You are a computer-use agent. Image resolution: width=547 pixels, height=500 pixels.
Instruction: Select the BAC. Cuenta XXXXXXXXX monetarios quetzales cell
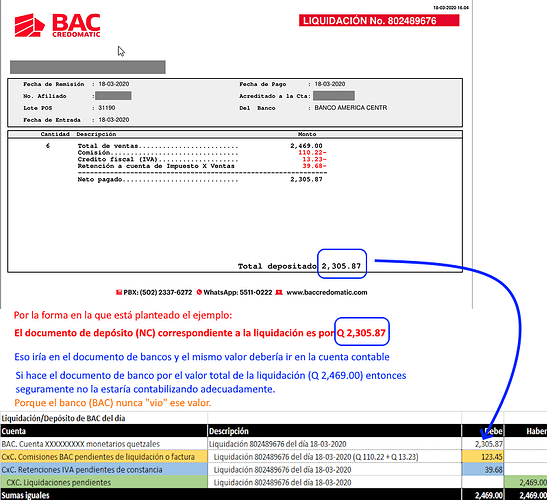point(104,444)
